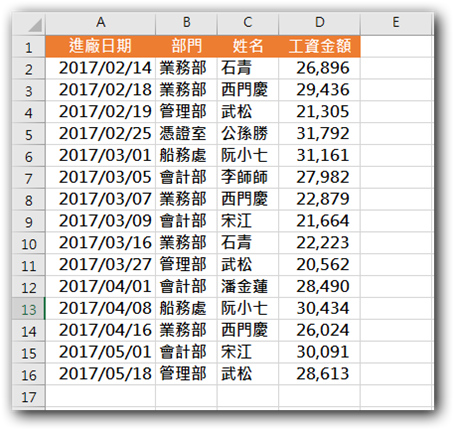Select column C header
This screenshot has width=454, height=430.
click(248, 23)
